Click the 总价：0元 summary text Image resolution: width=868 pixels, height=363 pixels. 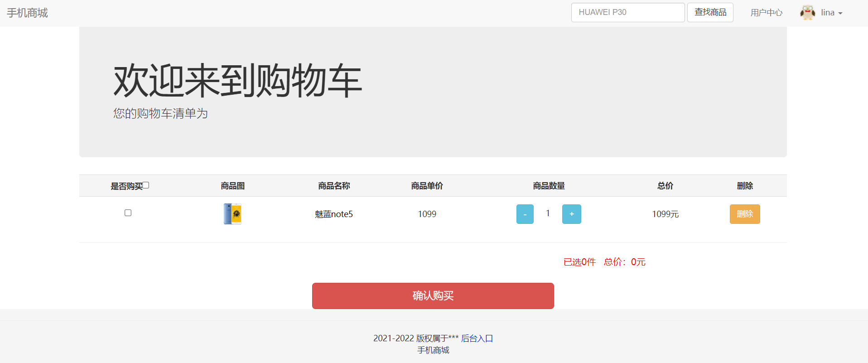[x=625, y=262]
